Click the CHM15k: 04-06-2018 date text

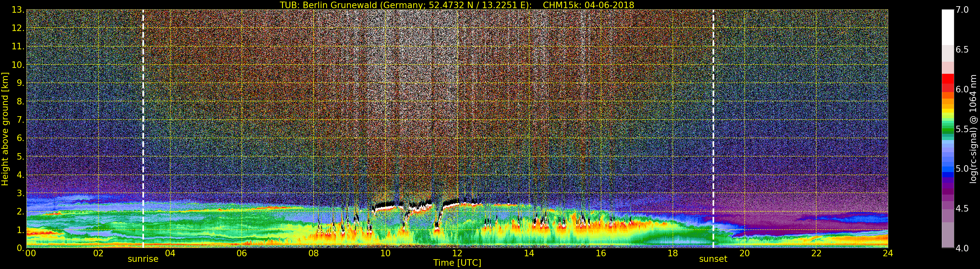point(588,5)
